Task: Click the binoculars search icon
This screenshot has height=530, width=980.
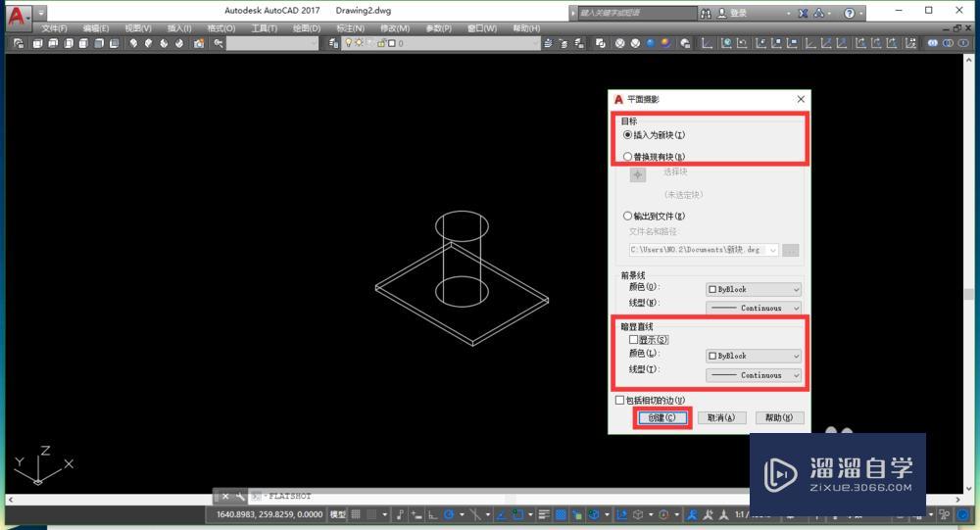Action: click(706, 13)
